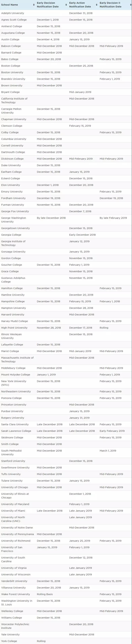The height and width of the screenshot is (644, 132).
Task: Click the Brown University row name
Action: [x=12, y=86]
